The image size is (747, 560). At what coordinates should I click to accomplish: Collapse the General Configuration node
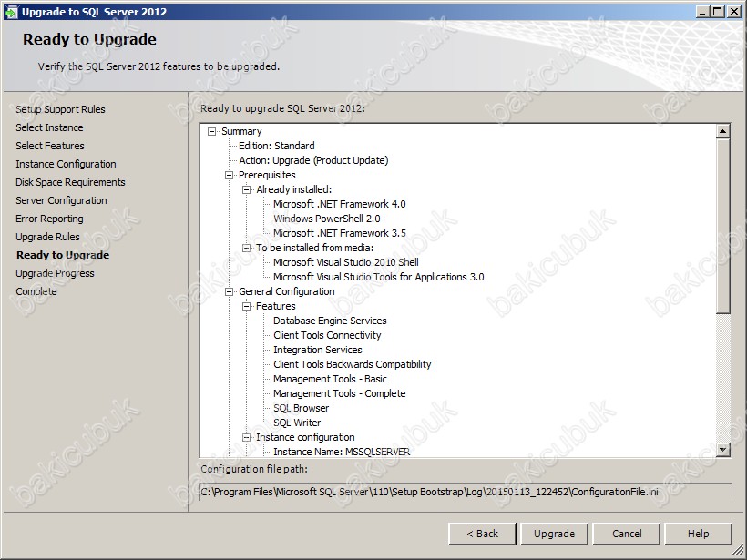tap(230, 292)
